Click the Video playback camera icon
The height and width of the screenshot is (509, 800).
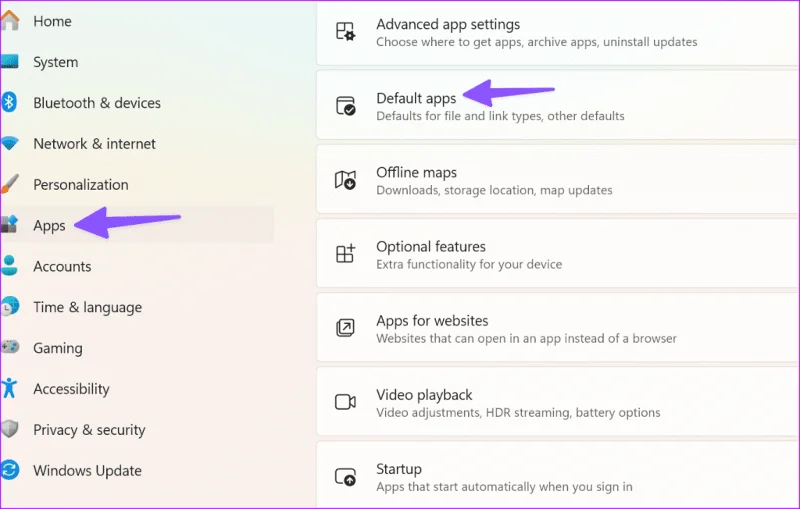345,402
